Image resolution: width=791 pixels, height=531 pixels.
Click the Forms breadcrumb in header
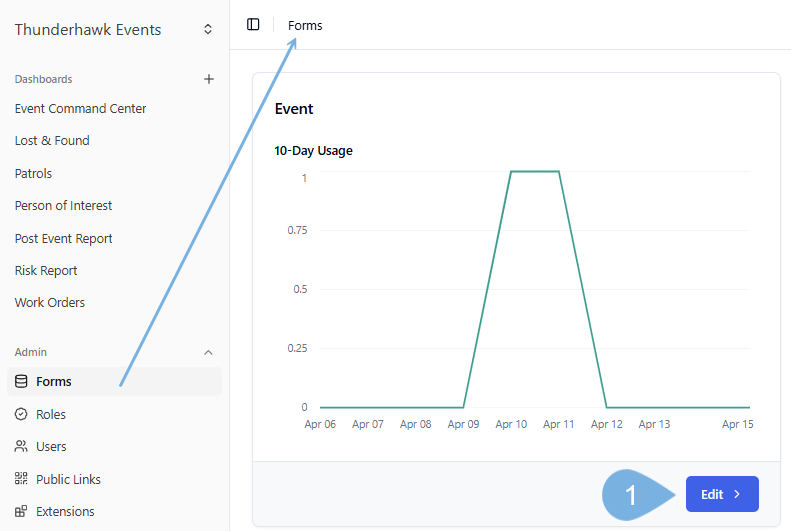click(x=305, y=25)
